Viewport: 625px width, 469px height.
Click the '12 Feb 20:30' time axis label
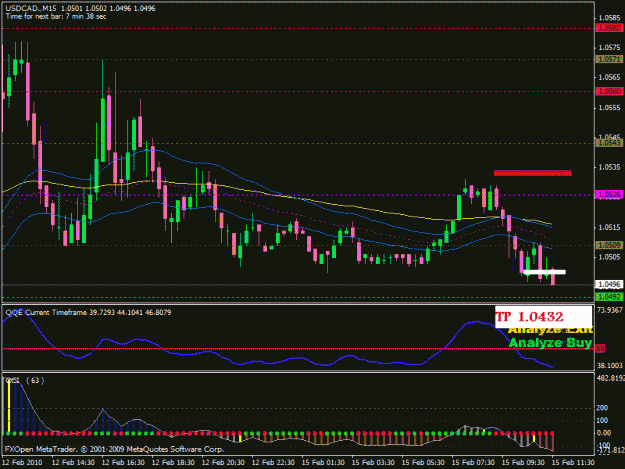click(x=223, y=463)
